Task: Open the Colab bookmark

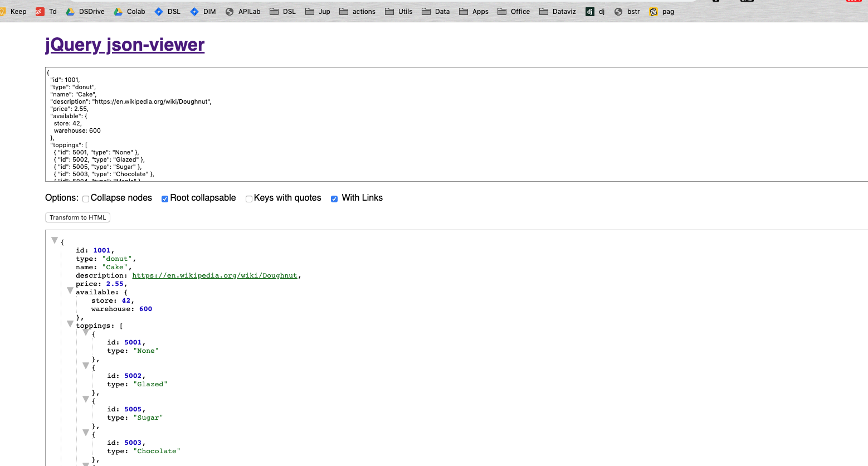Action: (x=130, y=11)
